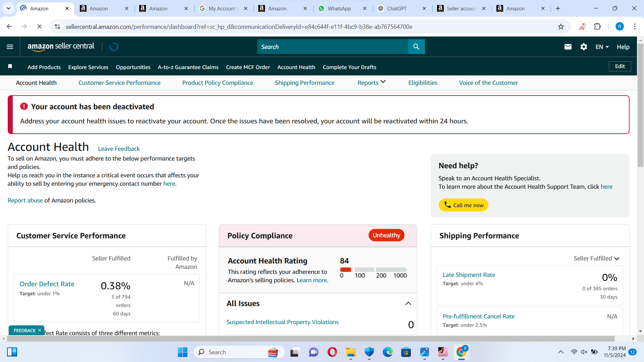Image resolution: width=644 pixels, height=362 pixels.
Task: Click the browser address bar URL
Action: [x=239, y=26]
